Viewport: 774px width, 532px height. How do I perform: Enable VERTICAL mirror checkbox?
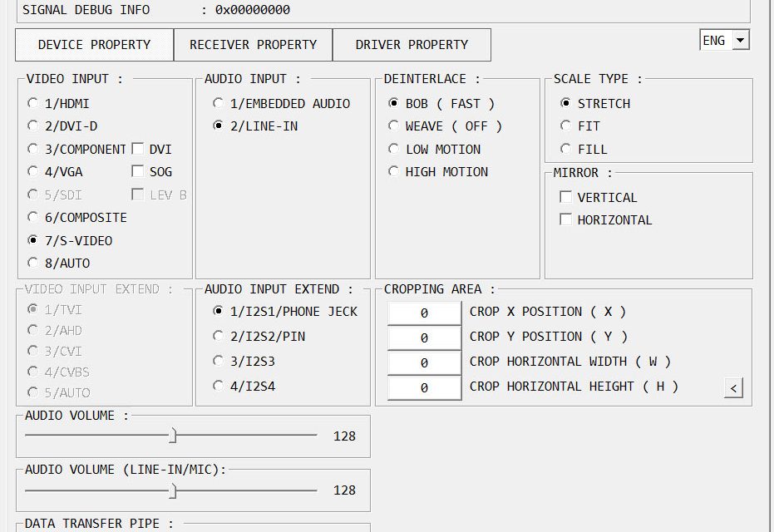pyautogui.click(x=566, y=197)
